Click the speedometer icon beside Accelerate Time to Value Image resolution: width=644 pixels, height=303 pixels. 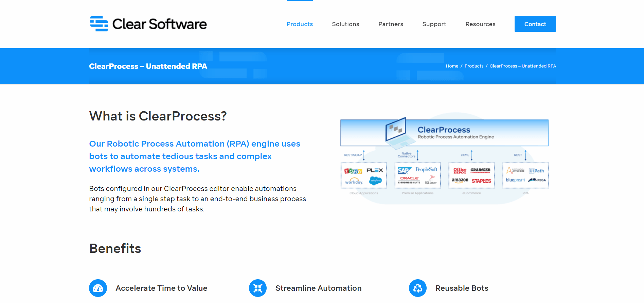pyautogui.click(x=98, y=288)
